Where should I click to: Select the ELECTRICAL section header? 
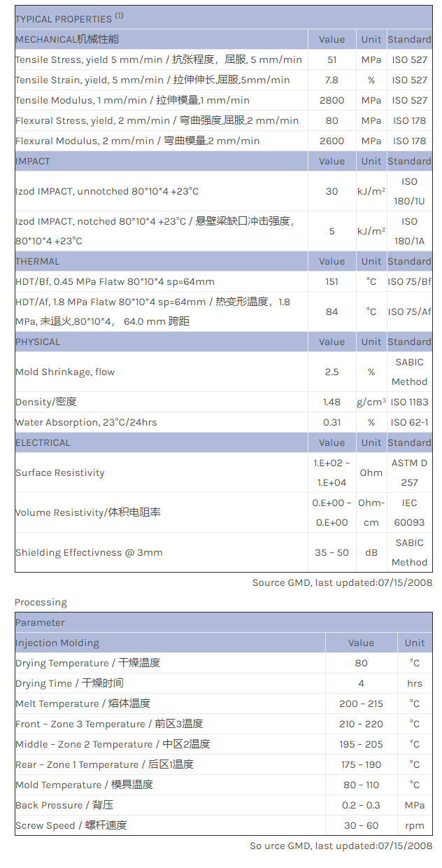[43, 442]
